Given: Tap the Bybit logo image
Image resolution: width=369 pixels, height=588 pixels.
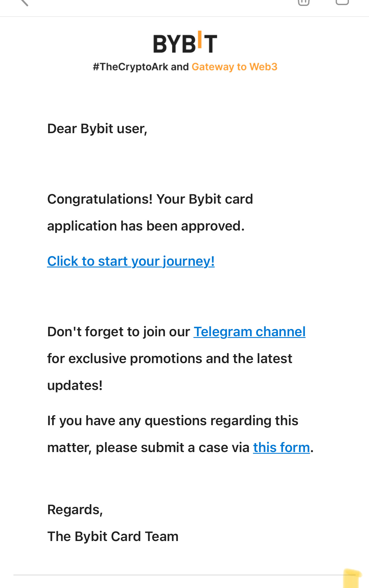Looking at the screenshot, I should [x=185, y=42].
